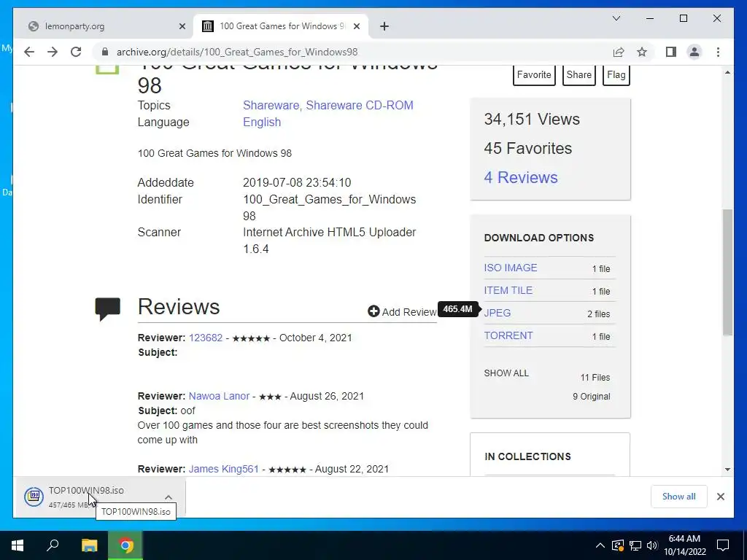Select the 100 Great Games for Windows tab
This screenshot has width=747, height=560.
pos(281,26)
